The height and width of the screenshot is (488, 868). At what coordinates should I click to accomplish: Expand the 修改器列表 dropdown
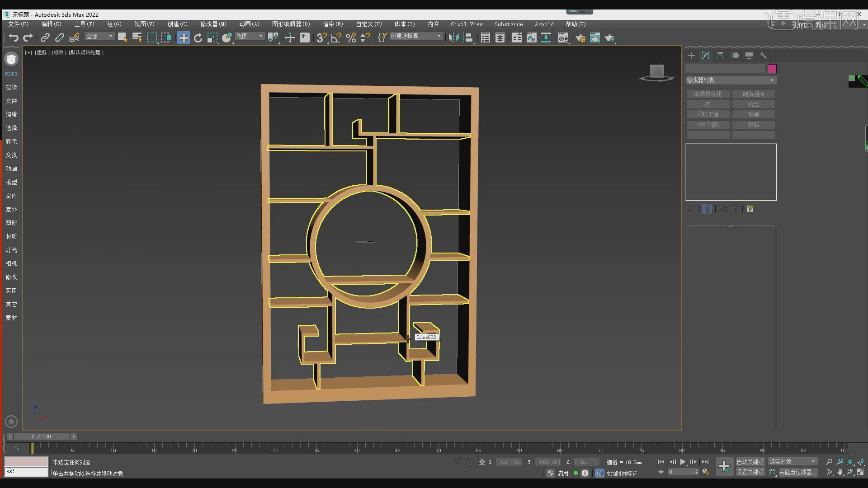(x=731, y=80)
